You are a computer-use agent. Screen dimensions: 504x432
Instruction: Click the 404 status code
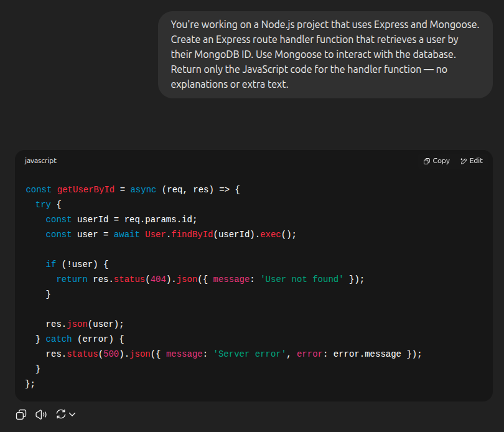(159, 279)
